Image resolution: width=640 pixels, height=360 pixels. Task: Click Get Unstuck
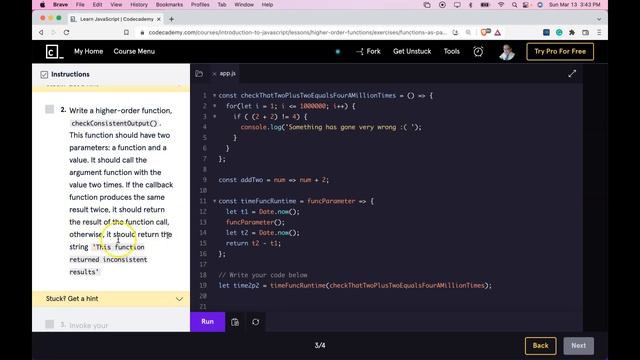(x=412, y=51)
